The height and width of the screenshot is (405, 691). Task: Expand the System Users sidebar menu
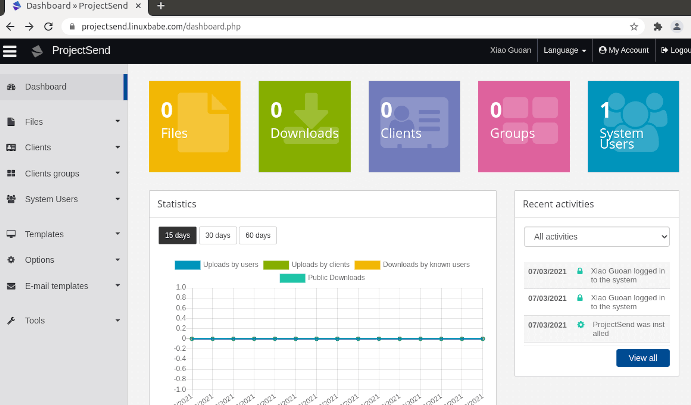point(62,199)
